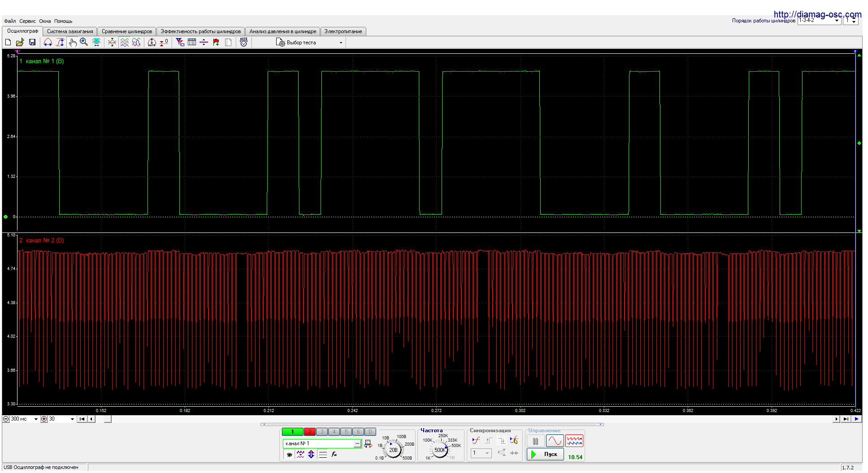
Task: Step the timeline scrollbar right
Action: tap(836, 419)
